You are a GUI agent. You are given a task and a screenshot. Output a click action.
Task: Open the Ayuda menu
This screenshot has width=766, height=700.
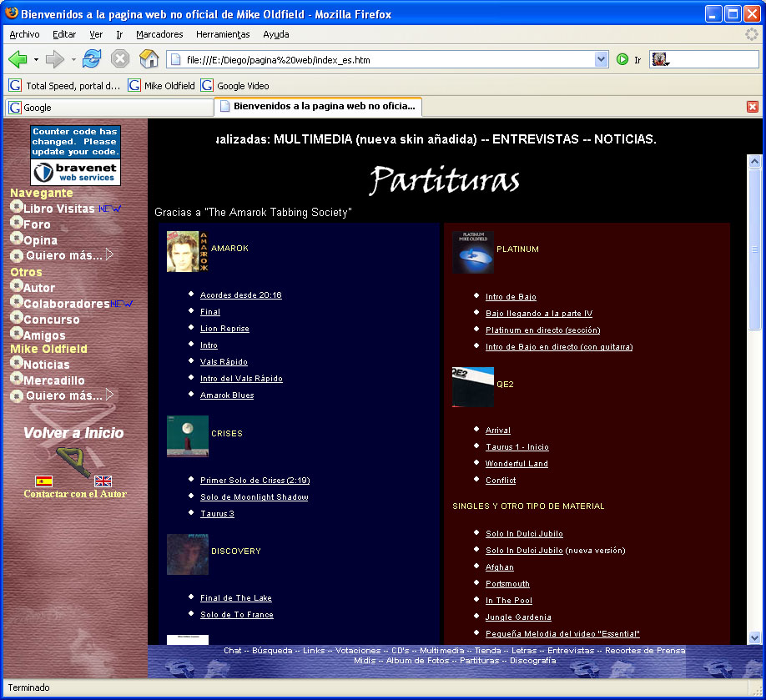point(276,34)
